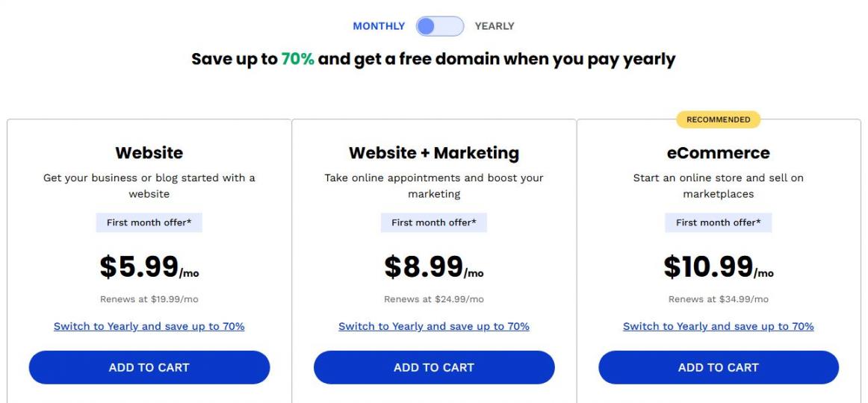Click the eCommerce plan title
Viewport: 868px width, 403px height.
719,153
